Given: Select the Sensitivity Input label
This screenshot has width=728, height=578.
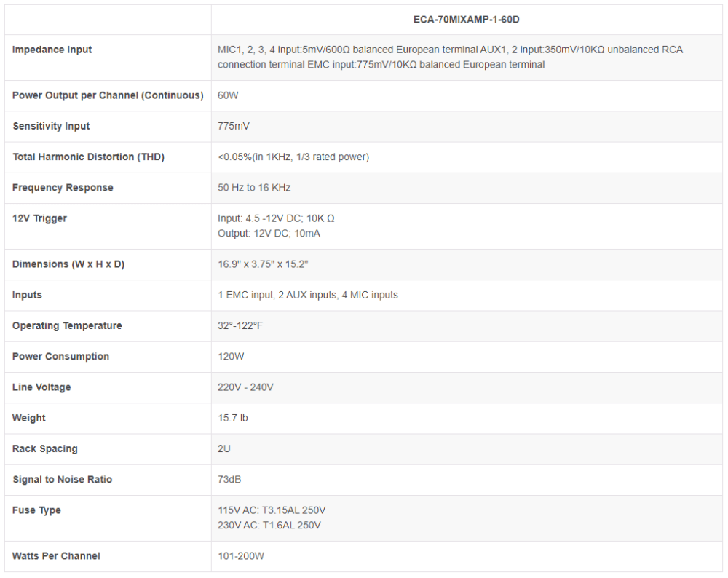Looking at the screenshot, I should click(x=51, y=126).
